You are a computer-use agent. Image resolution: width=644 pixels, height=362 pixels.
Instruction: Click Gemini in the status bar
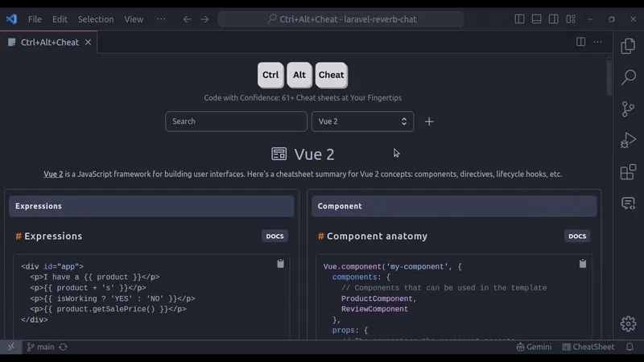(x=534, y=347)
